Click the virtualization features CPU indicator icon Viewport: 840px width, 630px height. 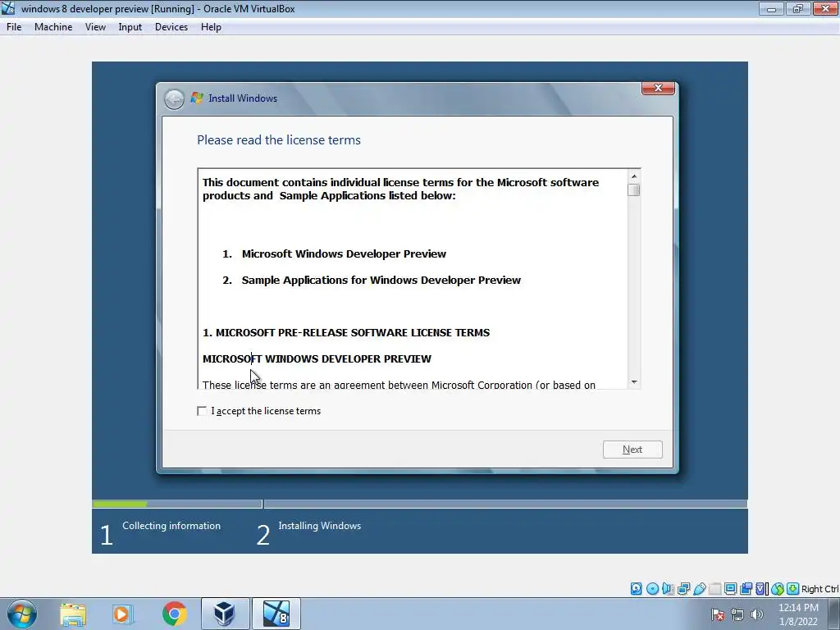pyautogui.click(x=761, y=589)
